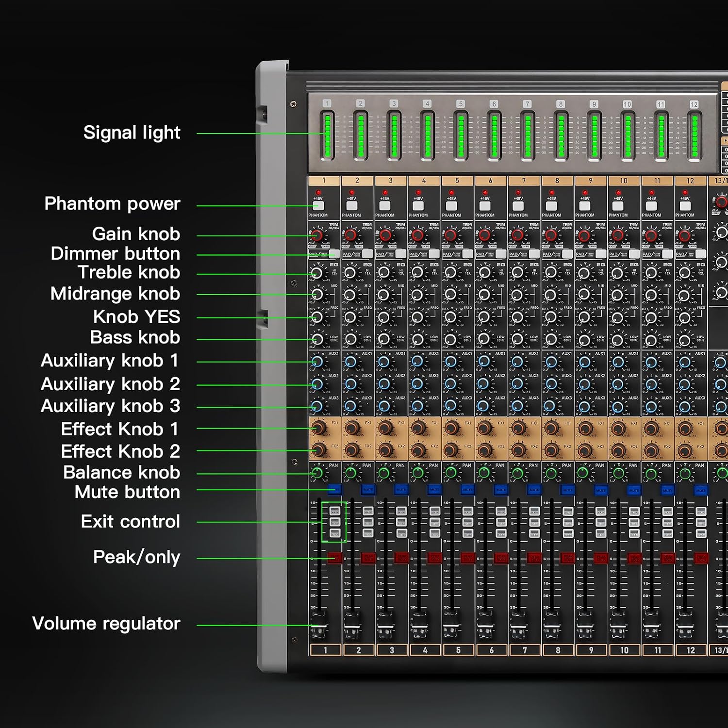This screenshot has width=728, height=728.
Task: Select the red TRIM knob on channel 7
Action: click(517, 235)
